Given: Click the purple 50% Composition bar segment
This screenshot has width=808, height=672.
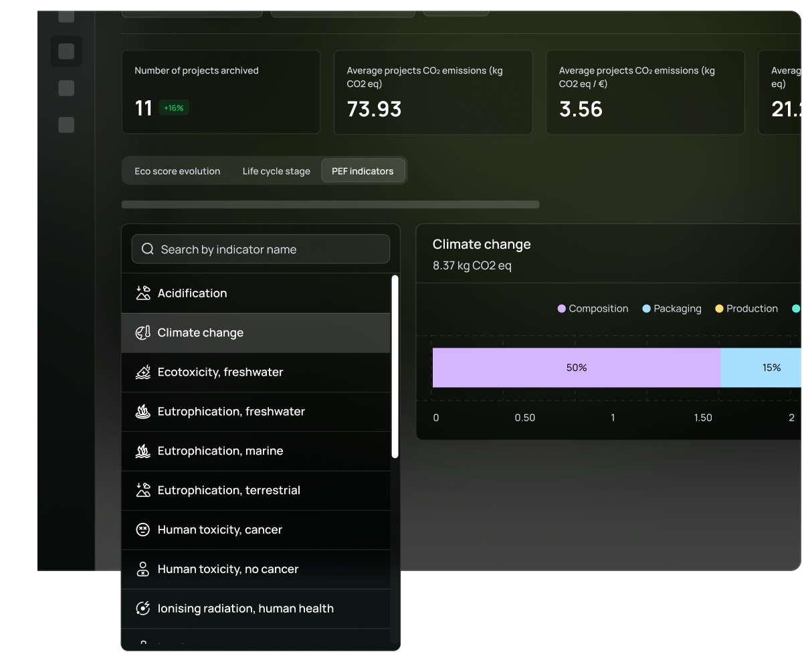Looking at the screenshot, I should (576, 368).
